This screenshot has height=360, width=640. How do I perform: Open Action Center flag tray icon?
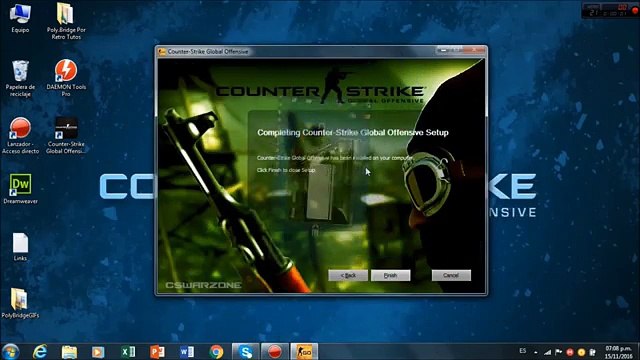click(x=558, y=352)
